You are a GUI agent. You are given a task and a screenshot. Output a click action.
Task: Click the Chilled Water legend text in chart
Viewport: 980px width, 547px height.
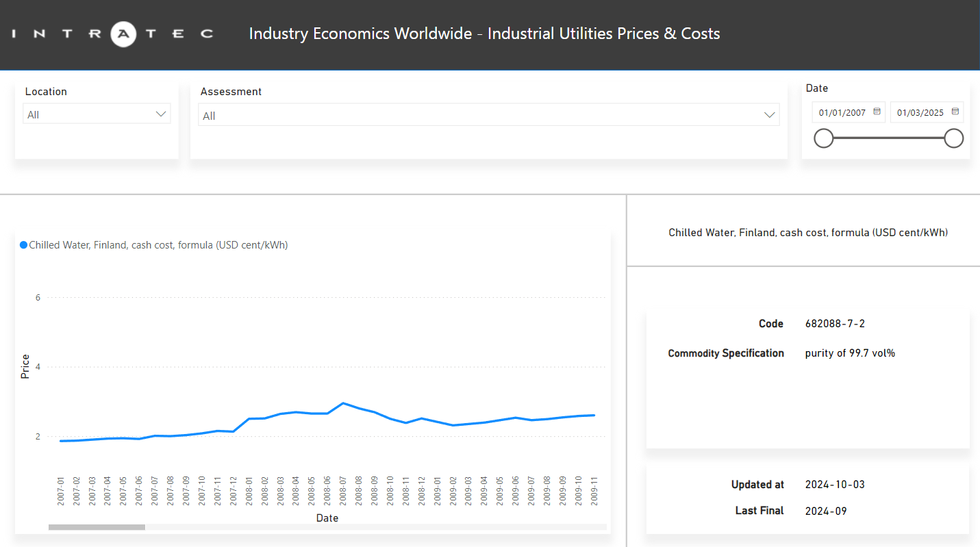point(158,245)
